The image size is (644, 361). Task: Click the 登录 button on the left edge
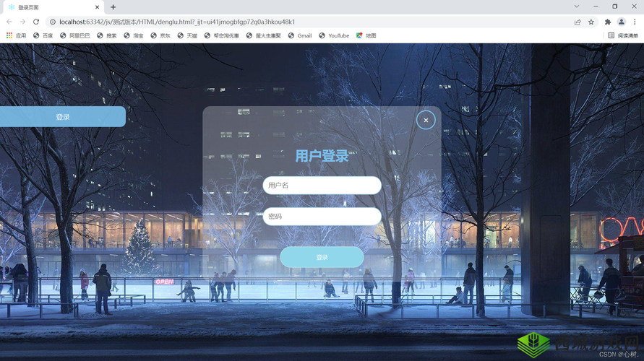[x=62, y=117]
